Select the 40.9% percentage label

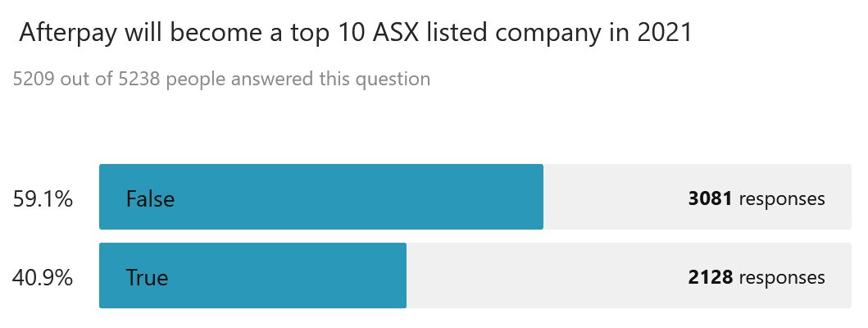click(x=43, y=277)
